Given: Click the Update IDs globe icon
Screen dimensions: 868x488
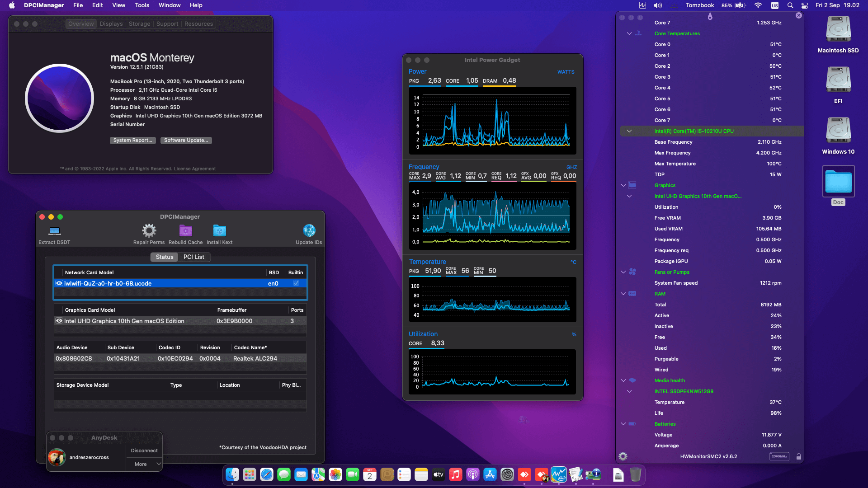Looking at the screenshot, I should [309, 230].
